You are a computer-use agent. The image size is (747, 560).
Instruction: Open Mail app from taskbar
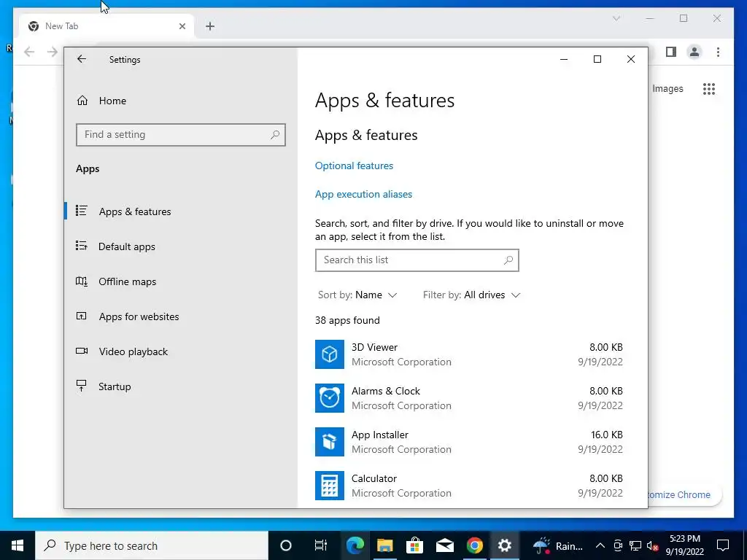tap(444, 545)
